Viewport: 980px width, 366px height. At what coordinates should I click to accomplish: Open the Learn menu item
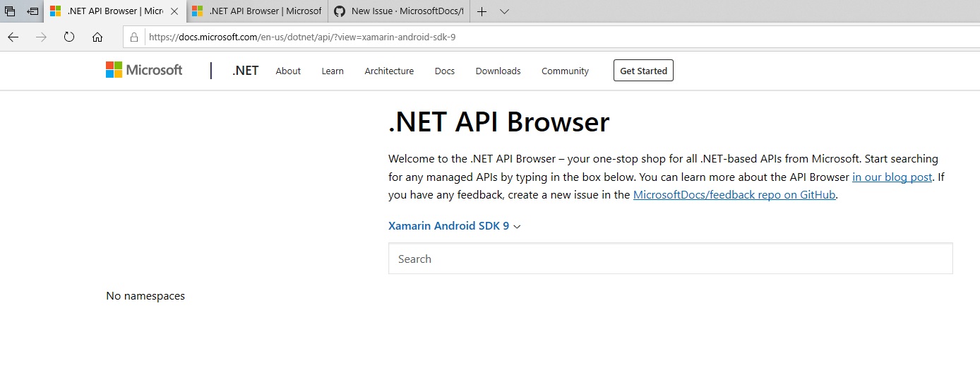click(x=333, y=71)
